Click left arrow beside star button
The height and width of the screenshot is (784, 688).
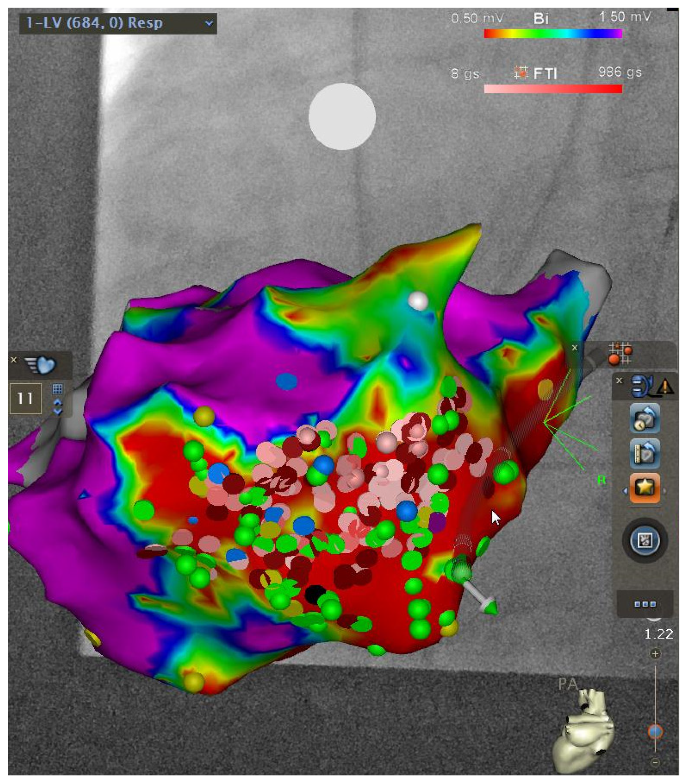(x=625, y=491)
